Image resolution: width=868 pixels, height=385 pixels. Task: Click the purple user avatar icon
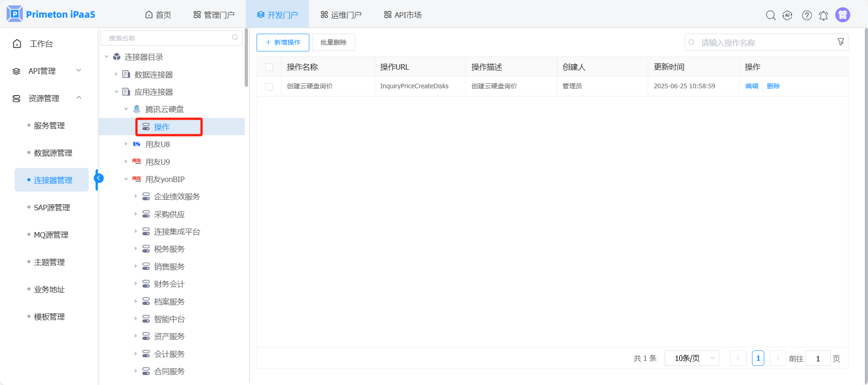pos(843,15)
